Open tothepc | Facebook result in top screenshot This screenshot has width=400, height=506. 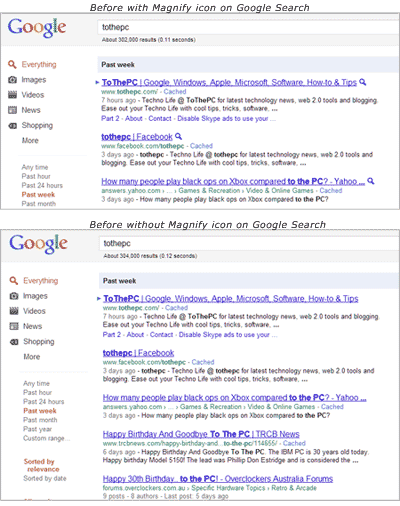tap(137, 137)
